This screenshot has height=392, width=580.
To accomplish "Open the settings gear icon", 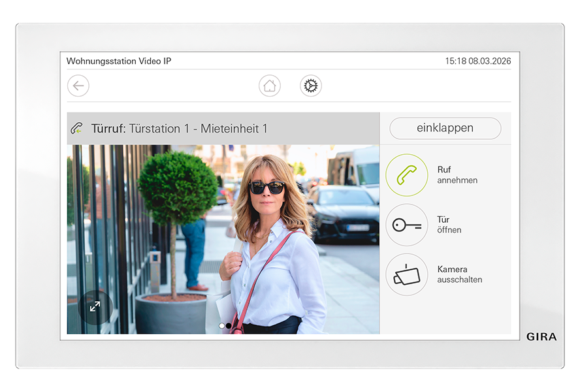I will click(x=311, y=86).
